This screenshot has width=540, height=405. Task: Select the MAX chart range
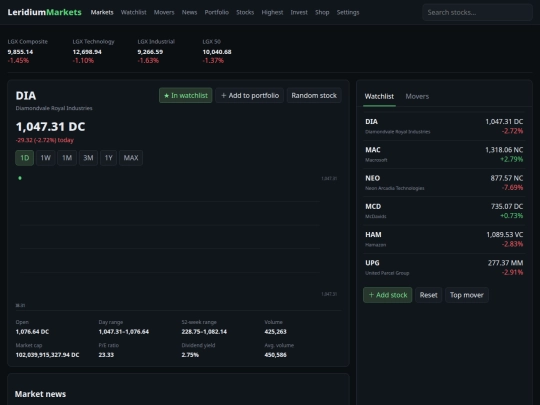131,158
